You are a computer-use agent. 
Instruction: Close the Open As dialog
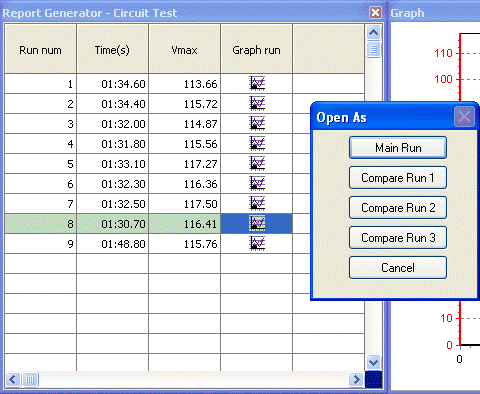pyautogui.click(x=464, y=117)
